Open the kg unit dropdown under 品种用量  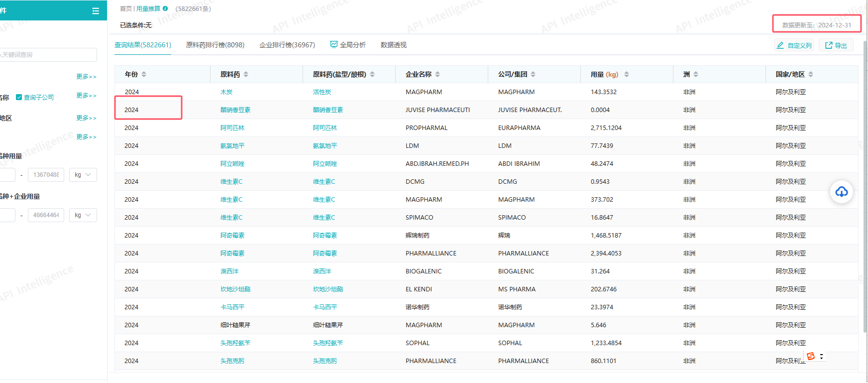pyautogui.click(x=83, y=175)
